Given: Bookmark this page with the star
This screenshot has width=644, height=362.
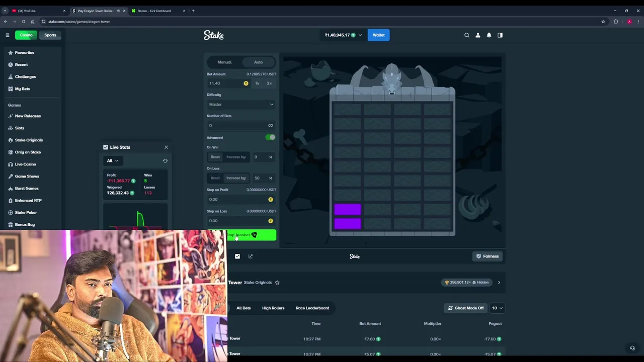Looking at the screenshot, I should click(x=603, y=22).
